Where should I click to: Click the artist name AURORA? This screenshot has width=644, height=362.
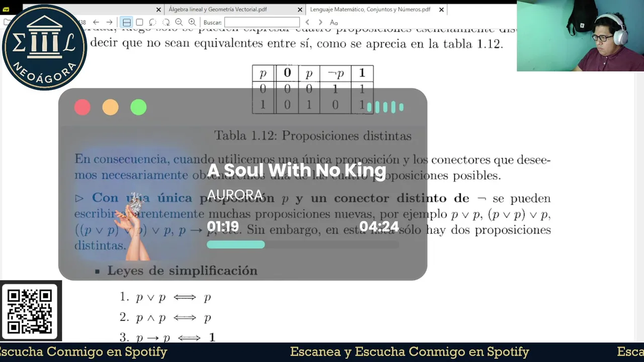[x=235, y=195]
